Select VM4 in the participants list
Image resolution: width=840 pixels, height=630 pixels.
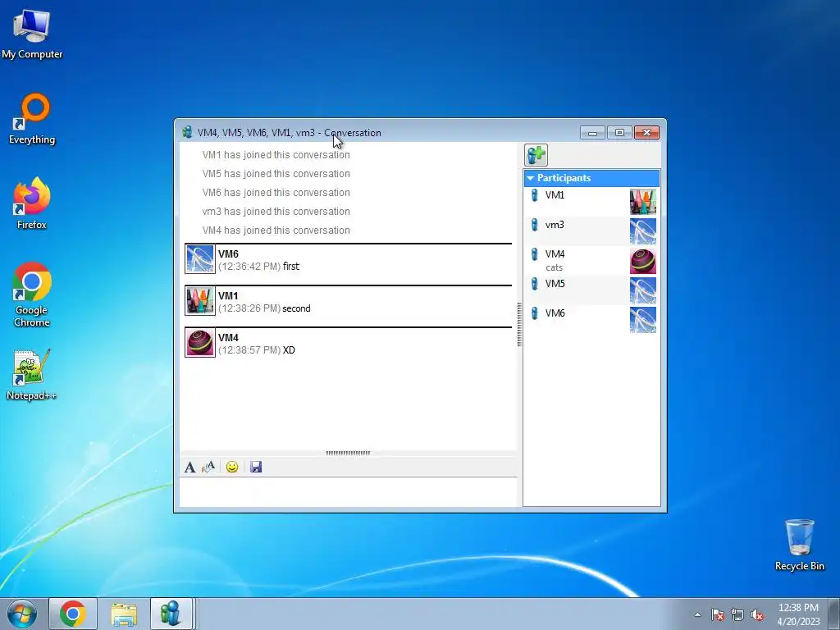coord(591,260)
